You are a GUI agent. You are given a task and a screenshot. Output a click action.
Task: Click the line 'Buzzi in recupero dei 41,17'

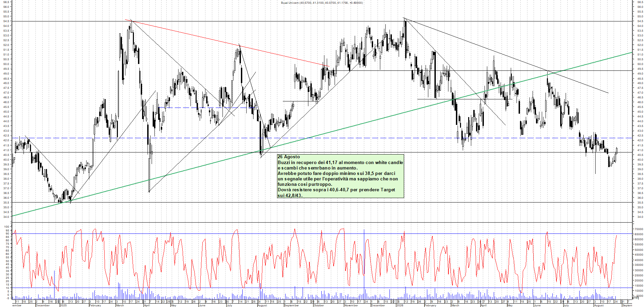(340, 163)
